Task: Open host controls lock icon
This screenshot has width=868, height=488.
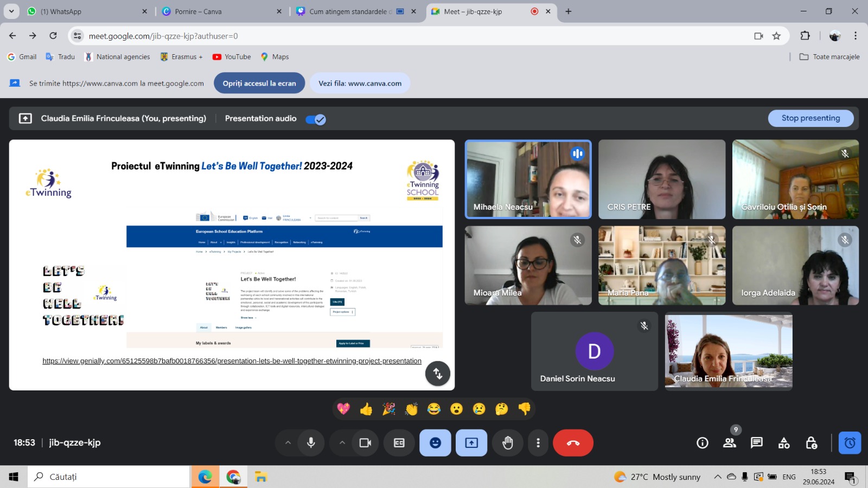Action: pos(812,443)
